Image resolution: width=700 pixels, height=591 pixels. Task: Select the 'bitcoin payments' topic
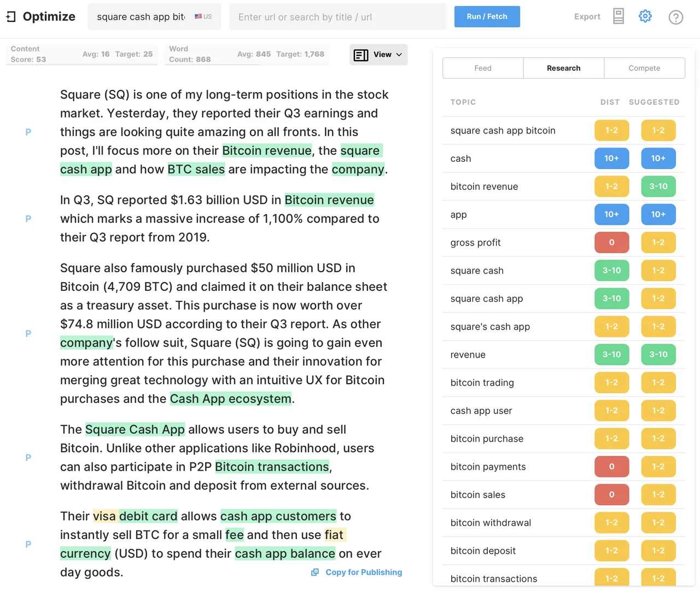click(564, 466)
